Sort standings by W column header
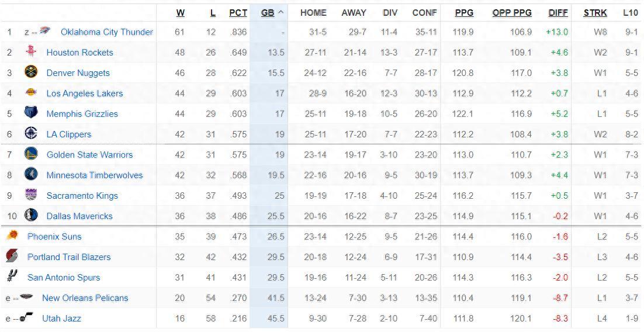 [x=180, y=12]
